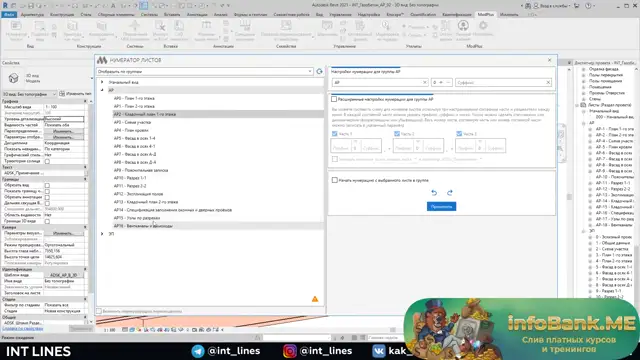The image size is (640, 360).
Task: Open the display by groups dropdown
Action: click(x=205, y=71)
